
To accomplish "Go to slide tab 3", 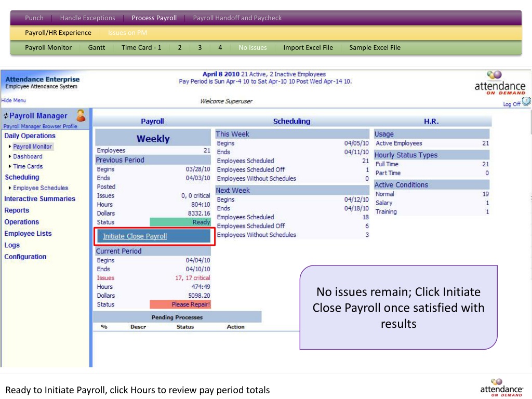I will (200, 47).
